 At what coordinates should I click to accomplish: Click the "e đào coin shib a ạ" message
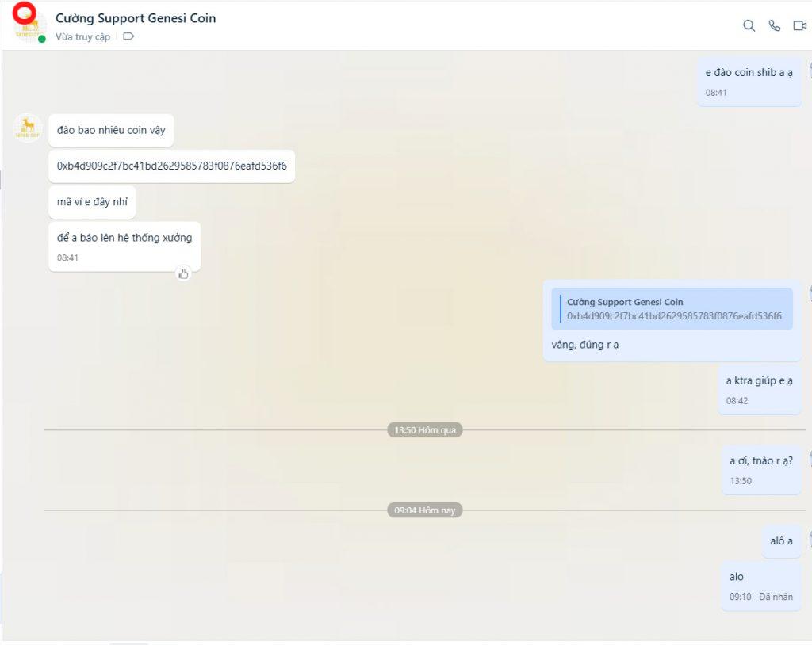point(749,73)
